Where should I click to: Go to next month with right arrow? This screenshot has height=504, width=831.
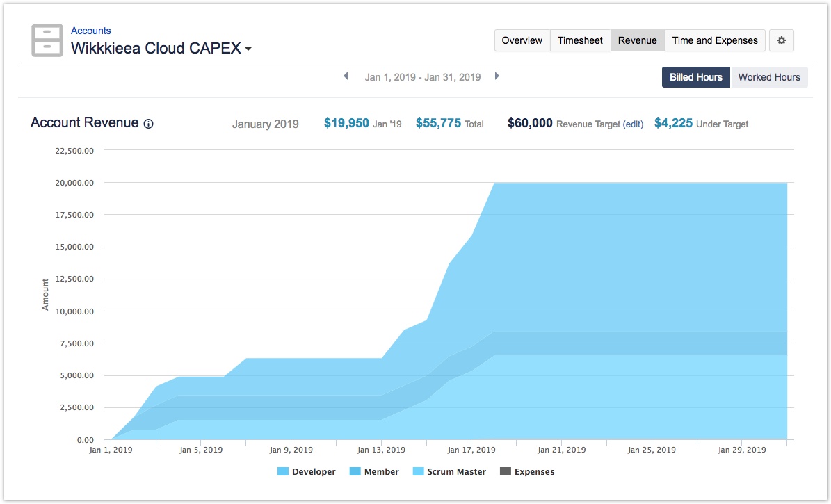click(x=497, y=76)
